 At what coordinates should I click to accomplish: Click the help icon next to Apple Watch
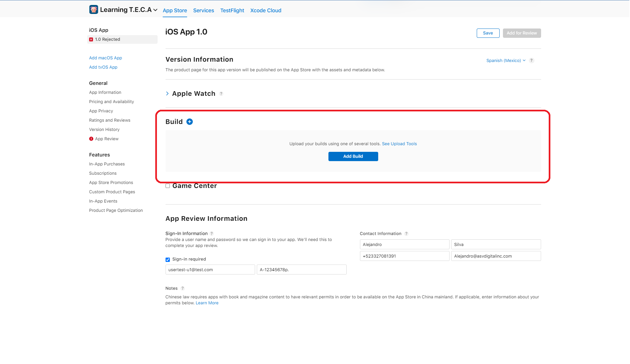coord(221,94)
